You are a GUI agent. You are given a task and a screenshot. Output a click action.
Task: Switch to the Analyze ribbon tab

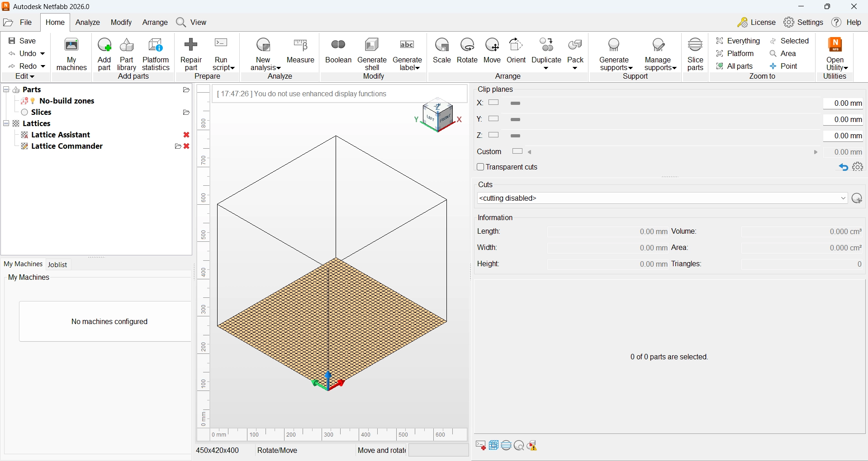pos(88,23)
